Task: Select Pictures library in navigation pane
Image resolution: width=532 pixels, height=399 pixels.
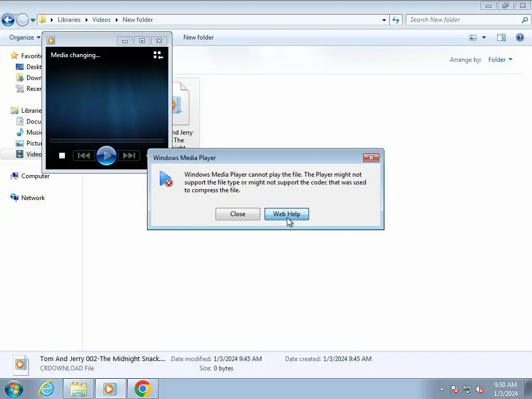Action: (x=29, y=143)
